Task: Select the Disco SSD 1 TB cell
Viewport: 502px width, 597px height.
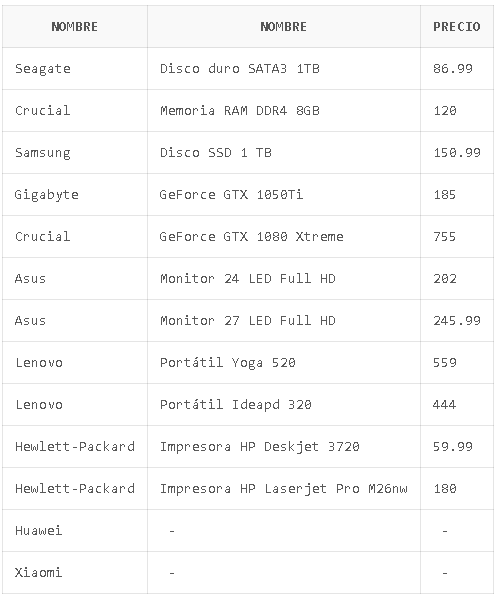Action: click(284, 153)
